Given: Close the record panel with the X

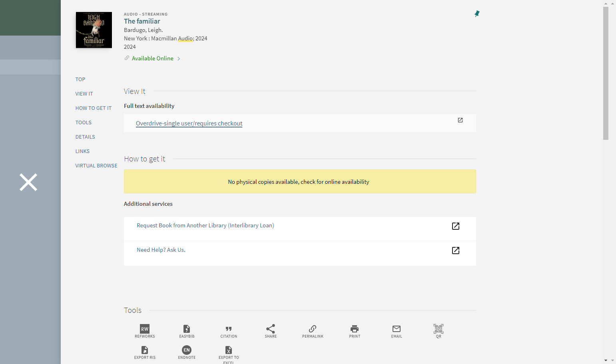Looking at the screenshot, I should pos(28,182).
